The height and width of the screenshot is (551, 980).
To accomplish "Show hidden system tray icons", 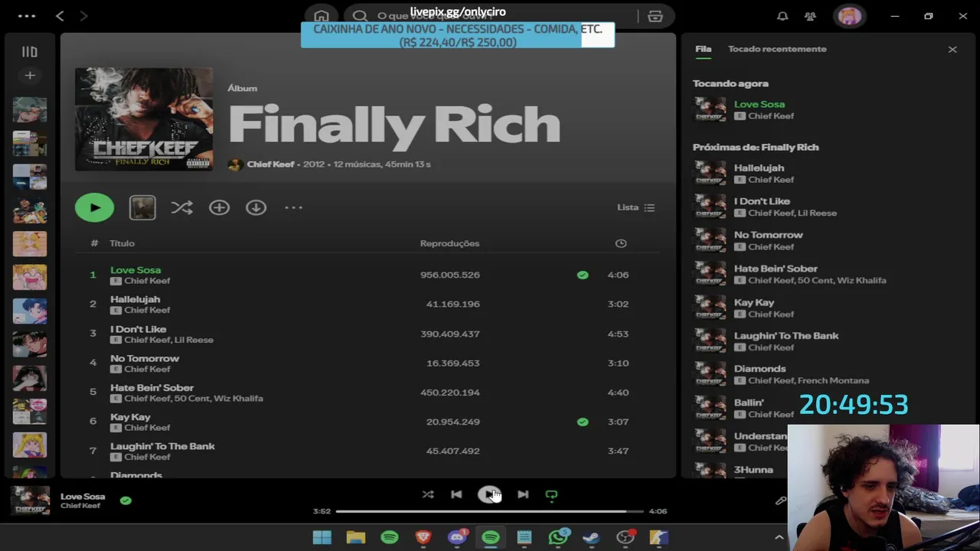I will [x=779, y=537].
